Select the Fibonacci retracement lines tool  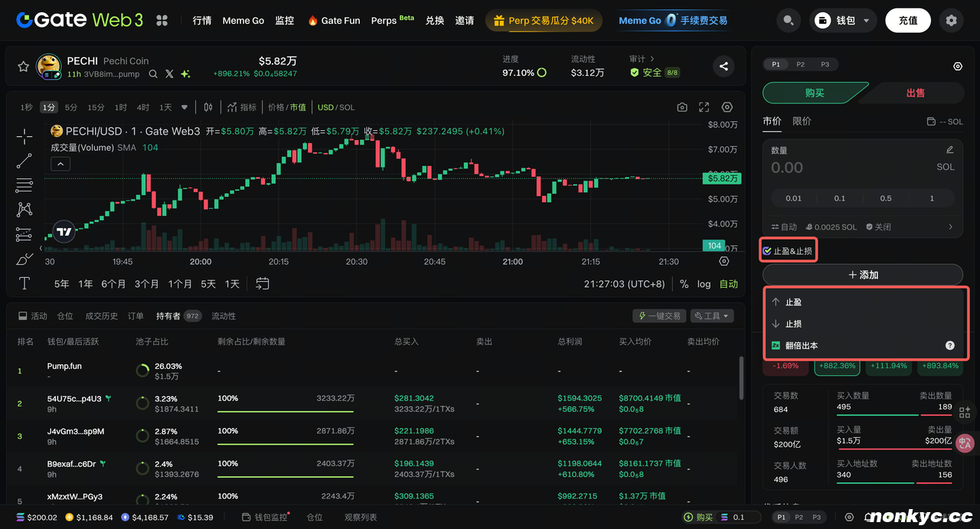[24, 185]
